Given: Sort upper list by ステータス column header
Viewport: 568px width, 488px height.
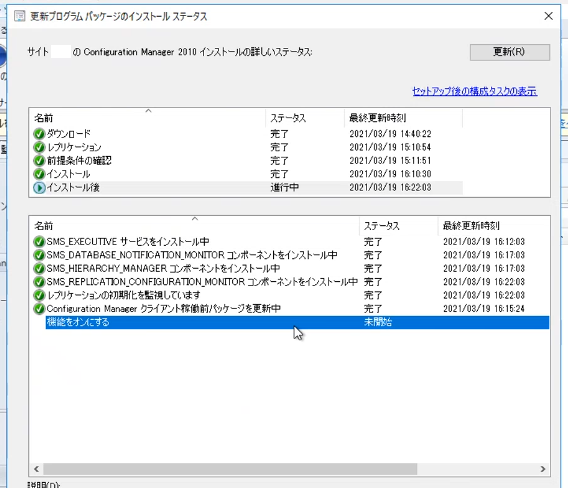Looking at the screenshot, I should [x=305, y=118].
